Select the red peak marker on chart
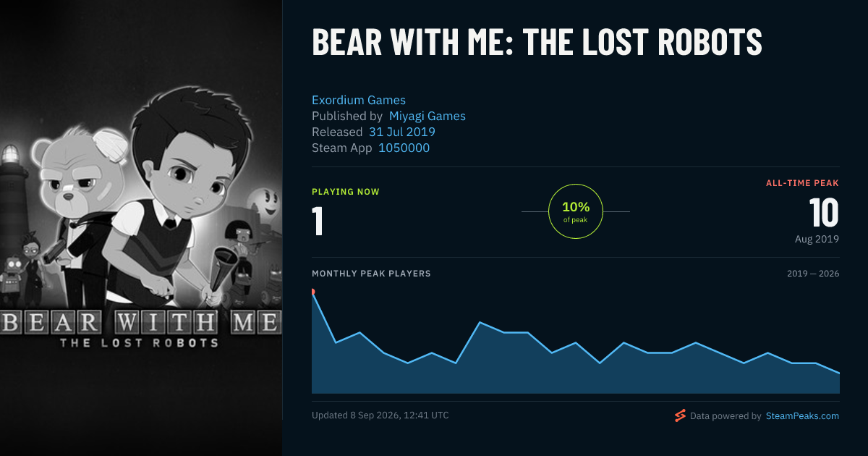The width and height of the screenshot is (868, 456). coord(312,292)
